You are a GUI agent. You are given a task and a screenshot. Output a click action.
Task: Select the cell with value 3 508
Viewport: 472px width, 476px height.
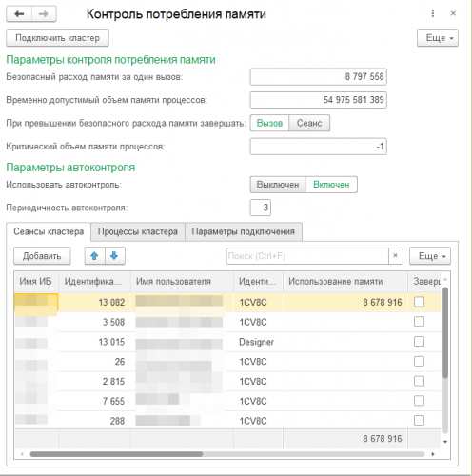[94, 322]
